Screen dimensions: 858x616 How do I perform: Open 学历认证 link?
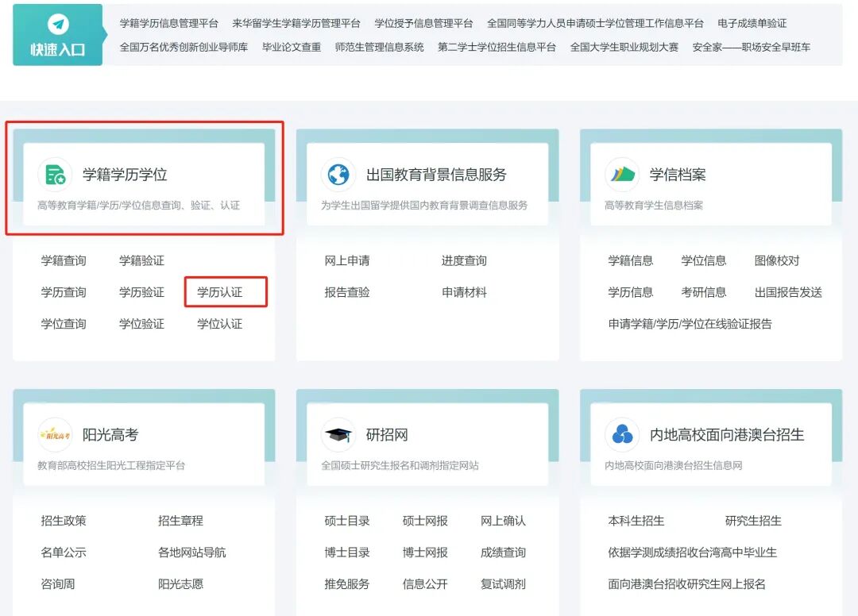pos(220,292)
